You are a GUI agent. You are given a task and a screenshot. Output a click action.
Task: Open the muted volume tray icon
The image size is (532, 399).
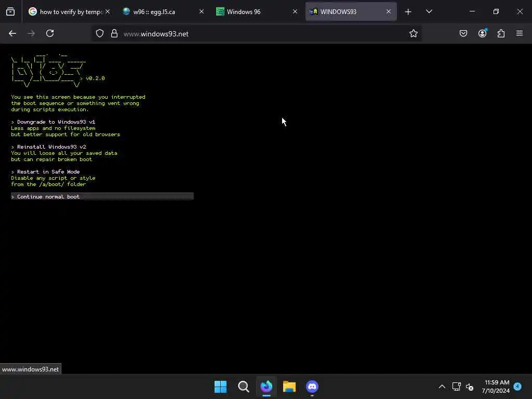click(470, 387)
